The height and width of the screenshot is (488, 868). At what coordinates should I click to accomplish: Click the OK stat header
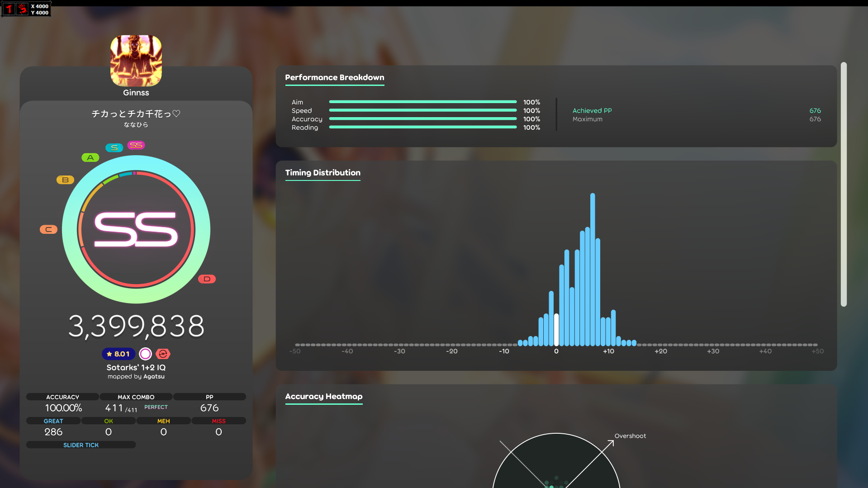click(x=109, y=421)
